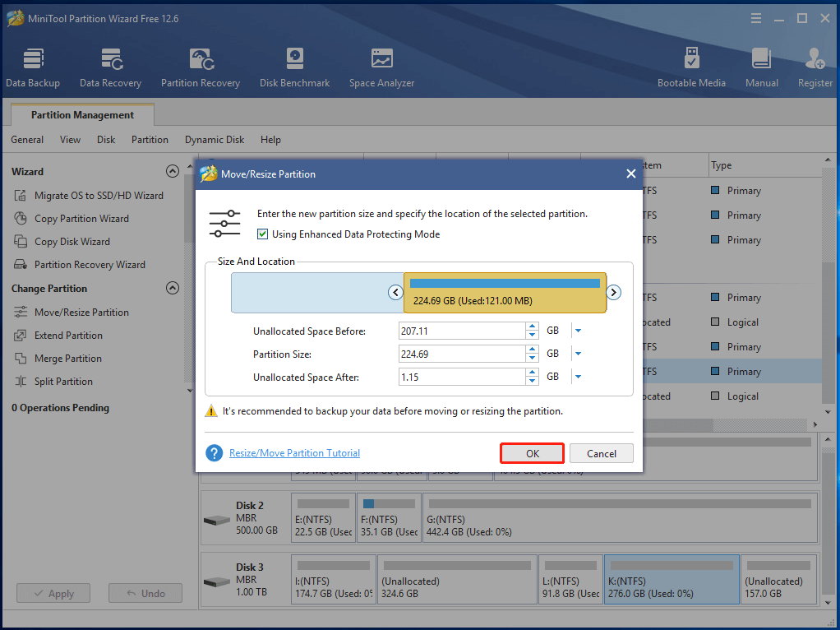Open the Space Analyzer

pyautogui.click(x=381, y=67)
